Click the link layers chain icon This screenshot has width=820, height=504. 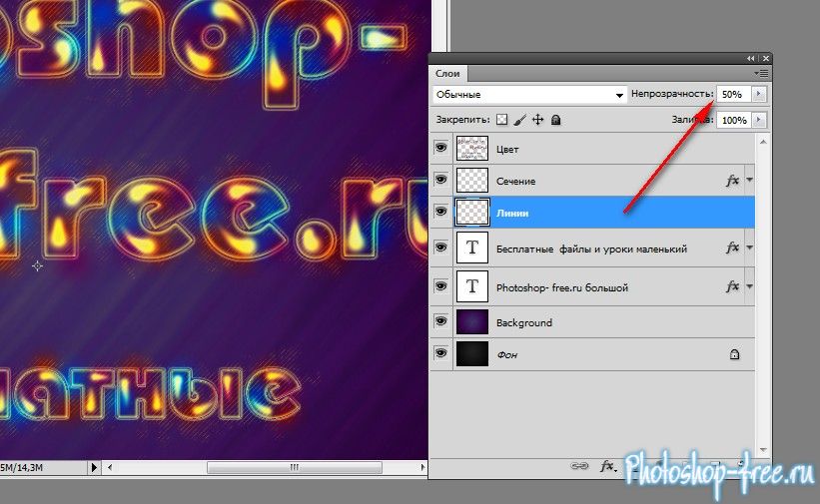(x=578, y=465)
